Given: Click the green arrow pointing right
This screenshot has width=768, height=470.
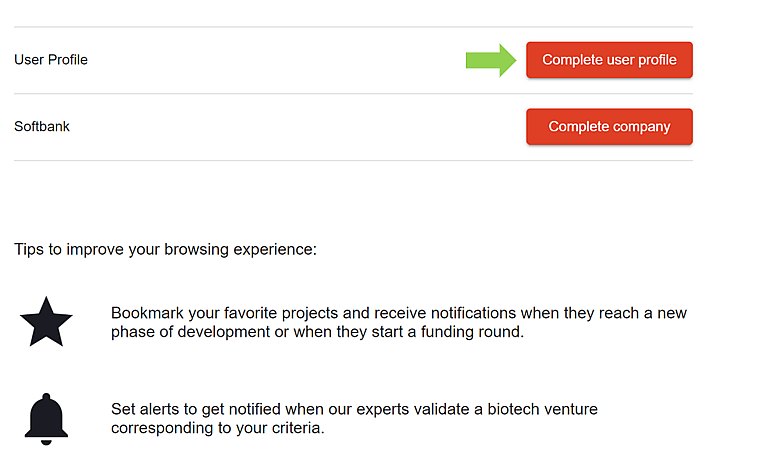Looking at the screenshot, I should point(490,60).
